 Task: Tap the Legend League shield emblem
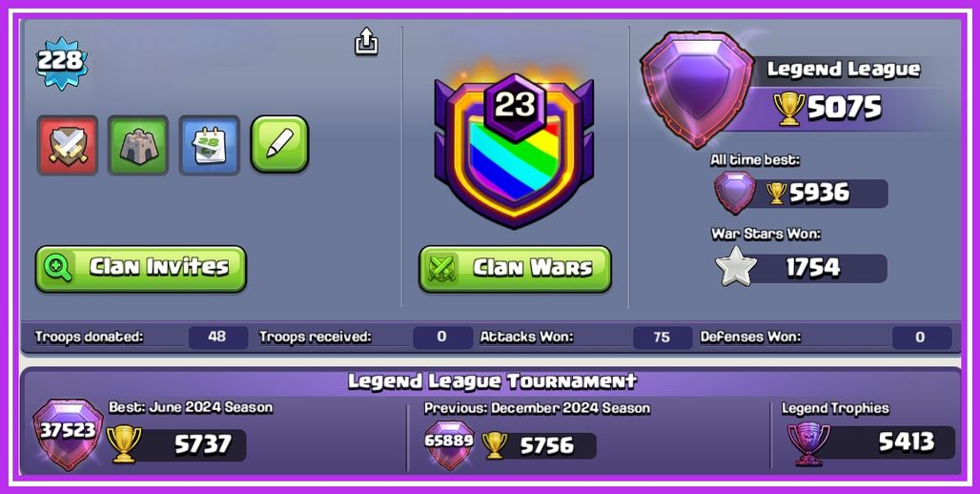pos(698,88)
